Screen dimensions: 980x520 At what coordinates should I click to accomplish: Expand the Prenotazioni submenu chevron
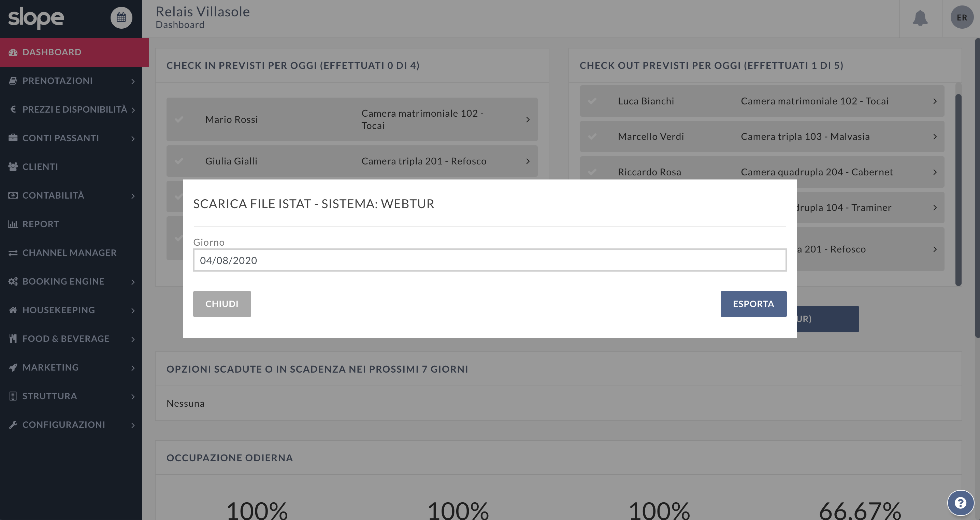point(133,81)
